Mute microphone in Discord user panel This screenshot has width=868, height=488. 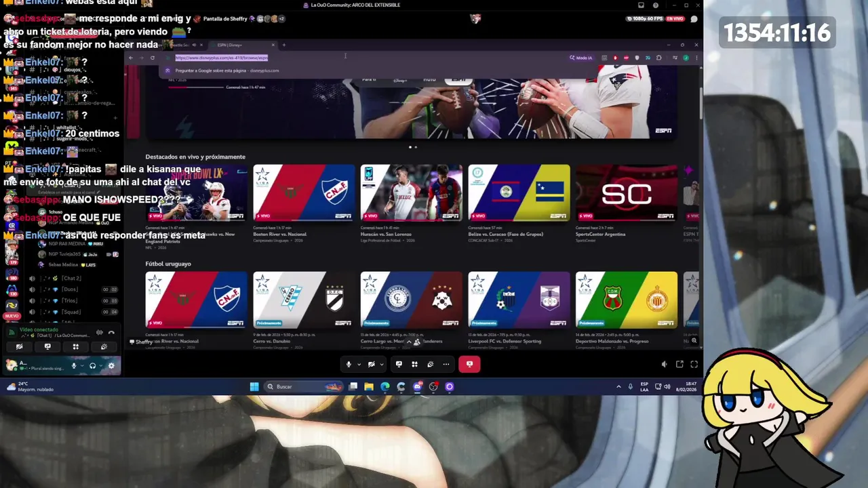[x=74, y=366]
